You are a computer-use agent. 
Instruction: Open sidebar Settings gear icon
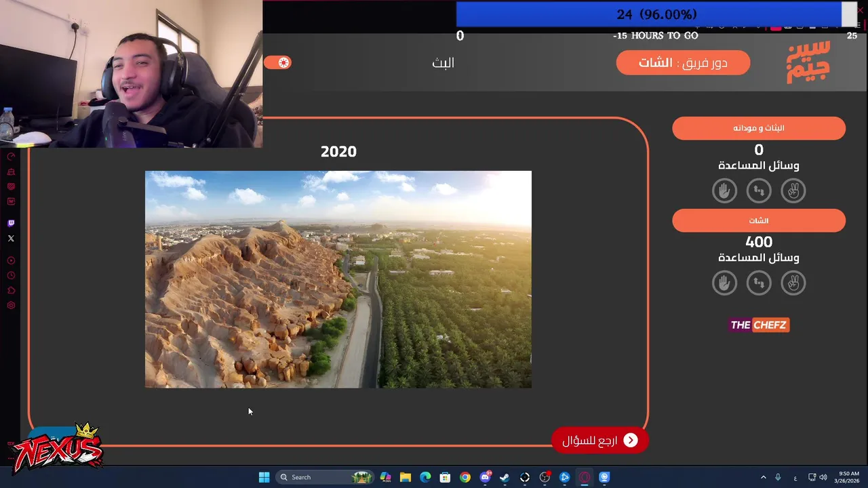(x=11, y=305)
